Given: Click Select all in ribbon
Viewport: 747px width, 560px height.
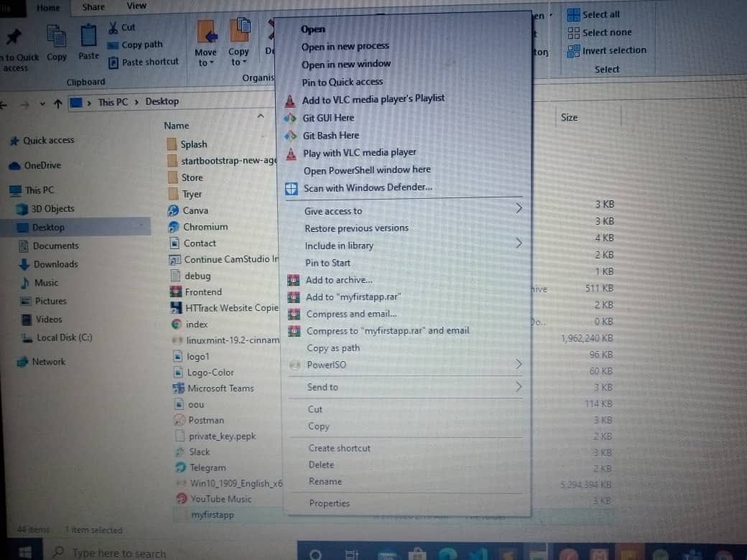Looking at the screenshot, I should tap(593, 15).
